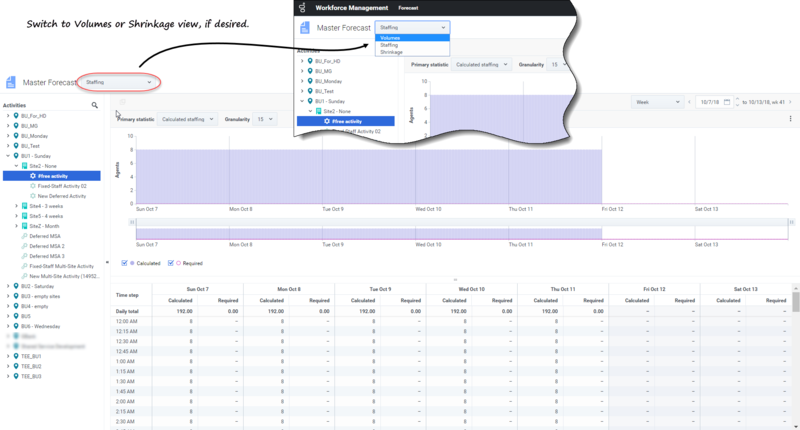
Task: Click the Activities search magnifier icon
Action: [x=95, y=105]
